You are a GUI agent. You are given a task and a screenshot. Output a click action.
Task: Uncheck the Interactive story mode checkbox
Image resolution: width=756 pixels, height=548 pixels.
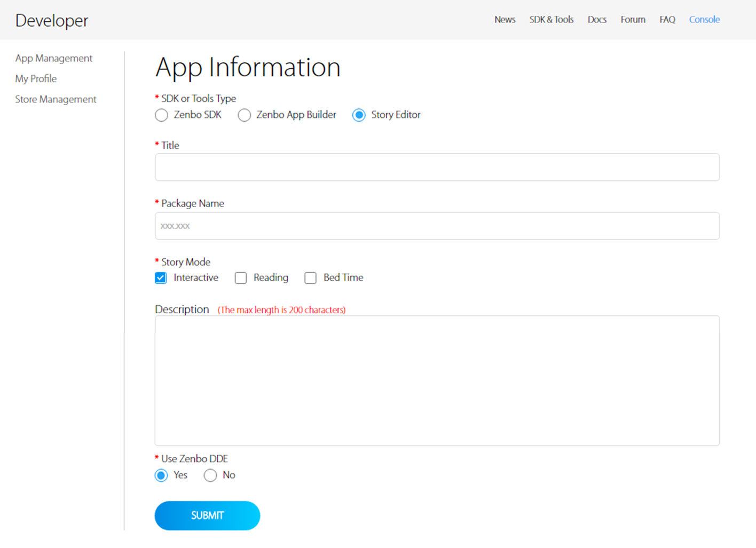[x=161, y=278]
